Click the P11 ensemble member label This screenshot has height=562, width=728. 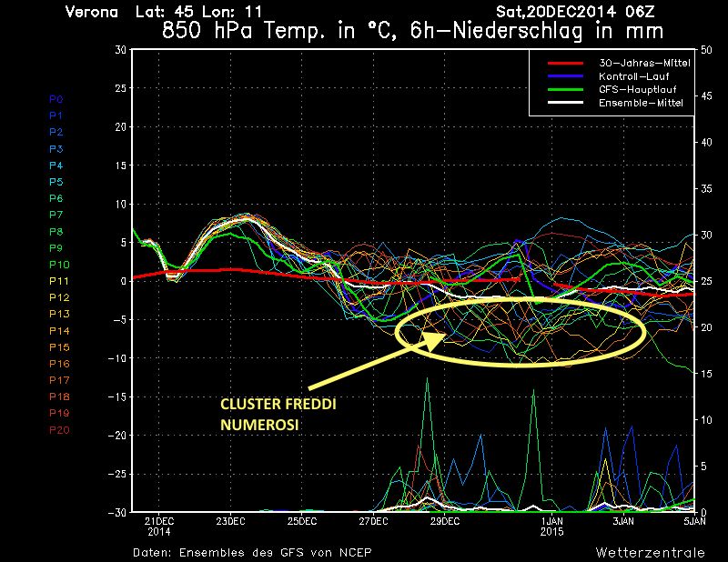pyautogui.click(x=59, y=281)
